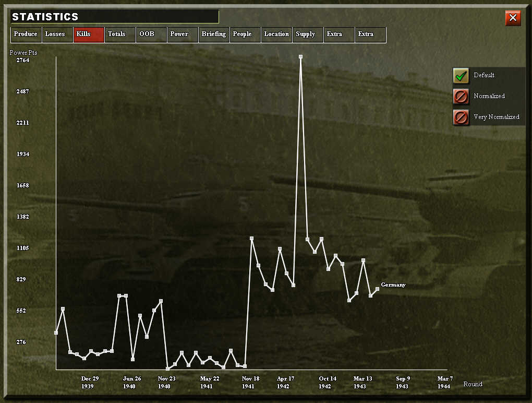Viewport: 532px width, 403px height.
Task: Click the '1382' axis value
Action: 23,217
